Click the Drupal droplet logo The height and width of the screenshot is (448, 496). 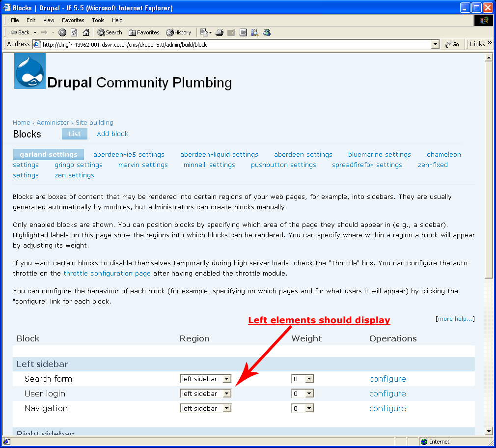(29, 71)
